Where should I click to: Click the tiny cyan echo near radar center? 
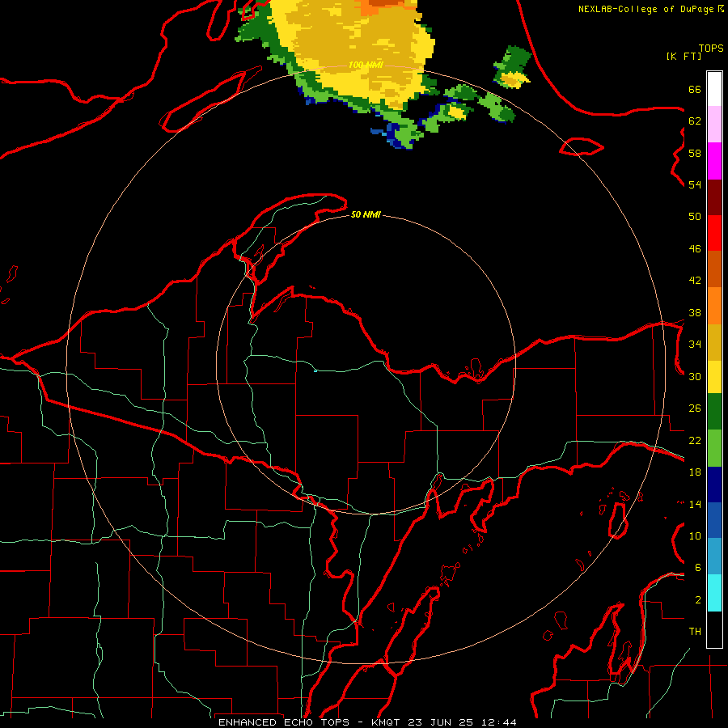pos(315,371)
